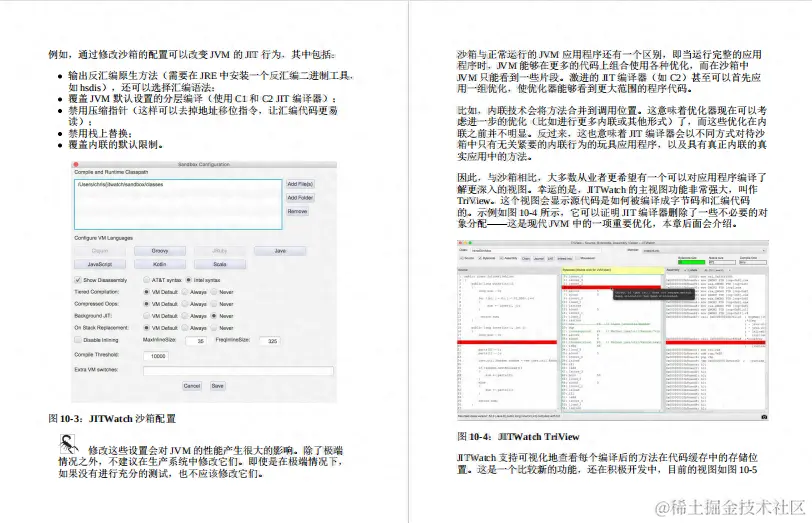The height and width of the screenshot is (523, 812).
Task: Click the red highlighted line in assembly pane
Action: pyautogui.click(x=715, y=342)
